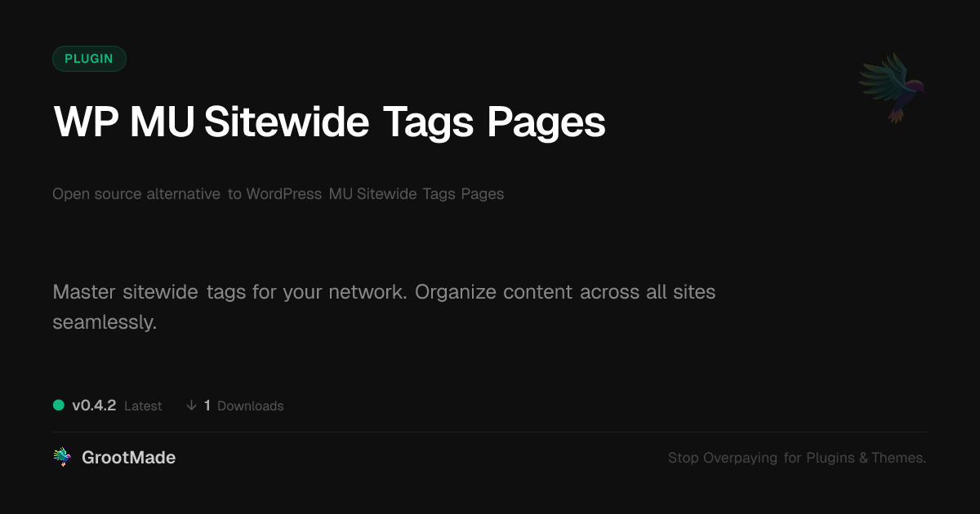Open the GrootMade brand name link

click(128, 458)
